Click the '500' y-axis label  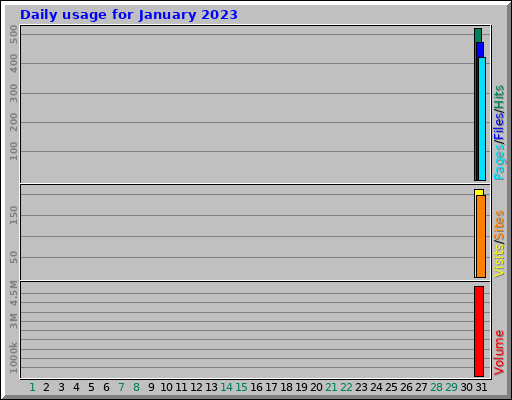point(14,34)
